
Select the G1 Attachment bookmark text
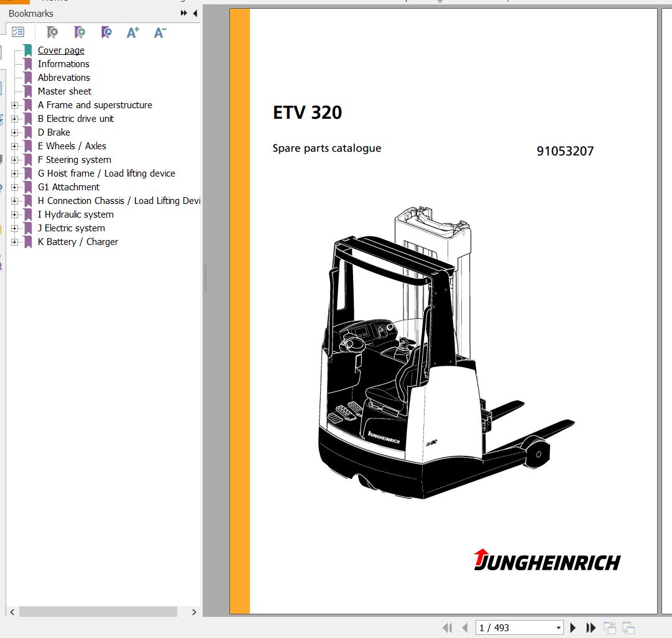[68, 187]
